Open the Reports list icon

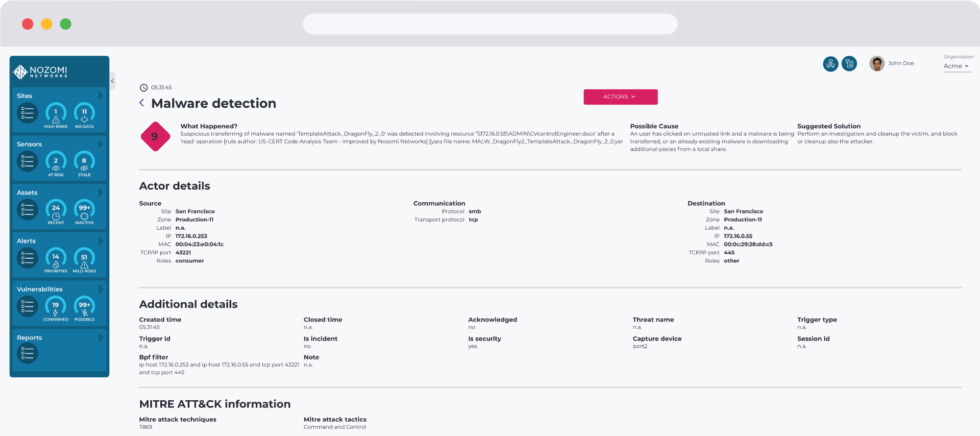pyautogui.click(x=27, y=353)
